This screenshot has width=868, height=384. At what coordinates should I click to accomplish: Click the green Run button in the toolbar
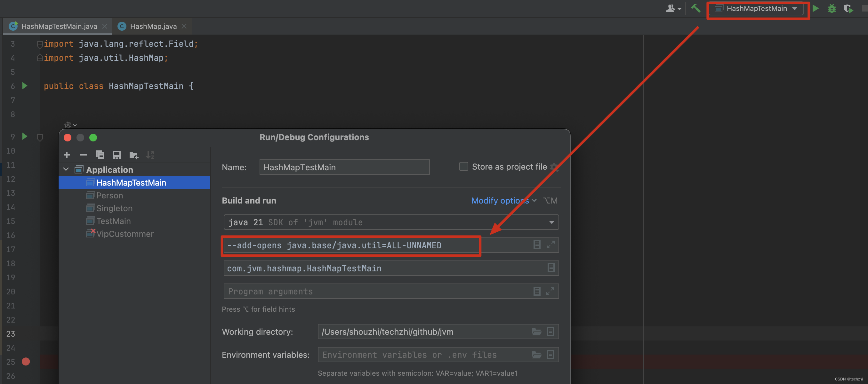coord(816,8)
